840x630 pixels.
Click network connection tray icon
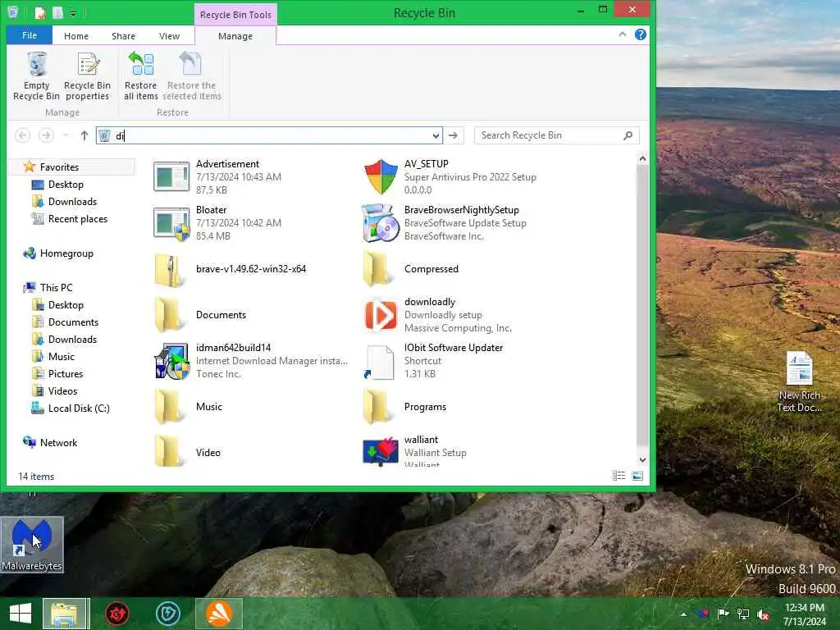pos(743,614)
